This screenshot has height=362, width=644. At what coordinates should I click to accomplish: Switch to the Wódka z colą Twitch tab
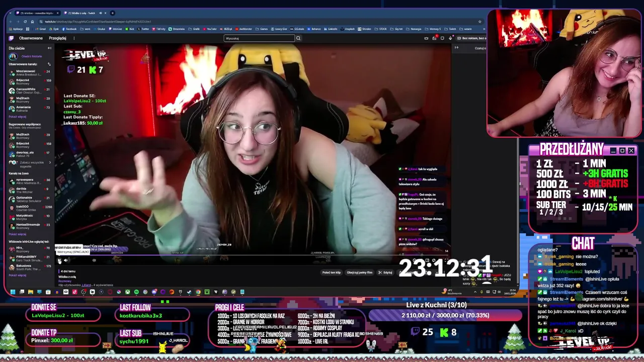(82, 13)
